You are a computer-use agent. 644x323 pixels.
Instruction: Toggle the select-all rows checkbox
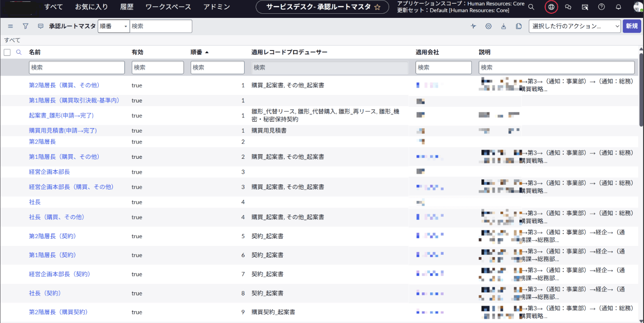pyautogui.click(x=7, y=52)
